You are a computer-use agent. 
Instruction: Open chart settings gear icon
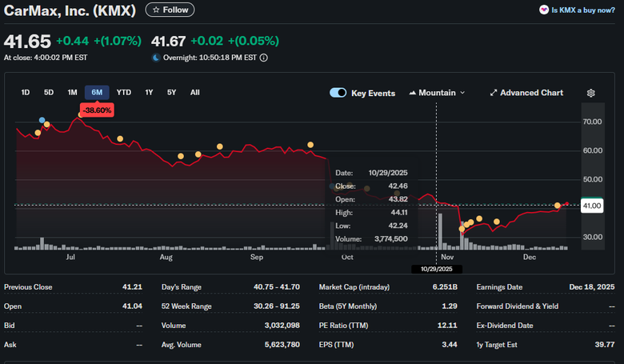tap(590, 93)
